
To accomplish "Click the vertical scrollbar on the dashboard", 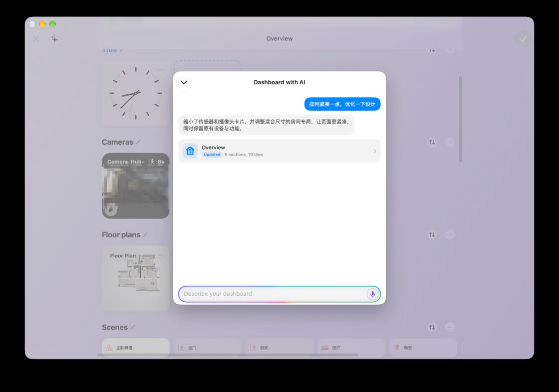I will (460, 119).
